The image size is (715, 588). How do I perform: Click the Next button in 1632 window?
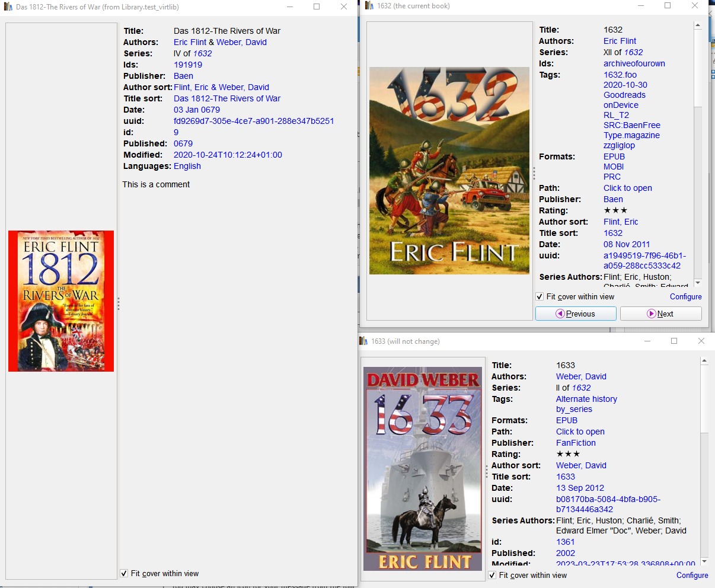point(660,314)
